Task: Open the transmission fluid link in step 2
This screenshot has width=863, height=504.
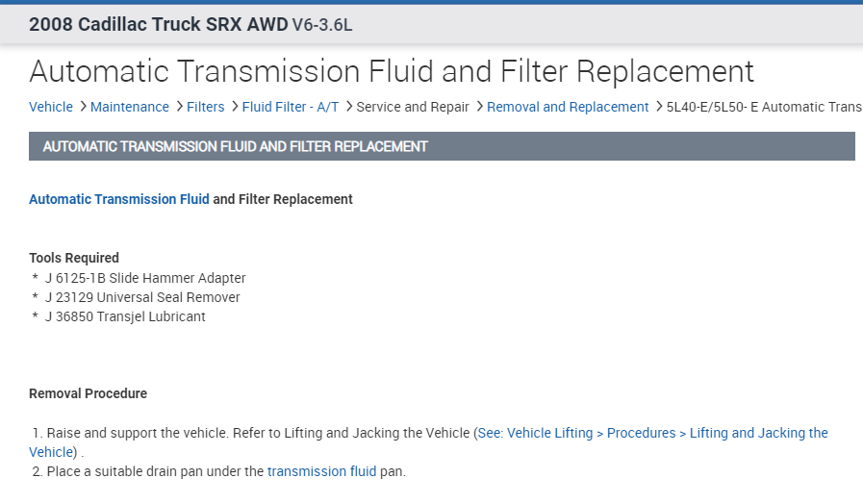Action: click(321, 471)
